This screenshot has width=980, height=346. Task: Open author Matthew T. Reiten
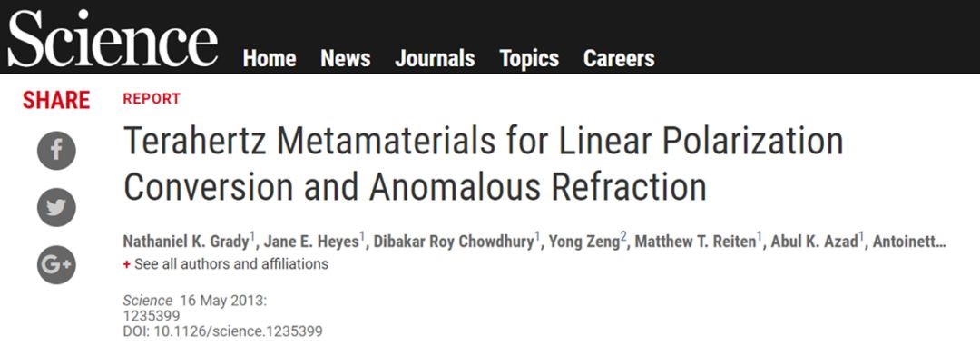[695, 242]
